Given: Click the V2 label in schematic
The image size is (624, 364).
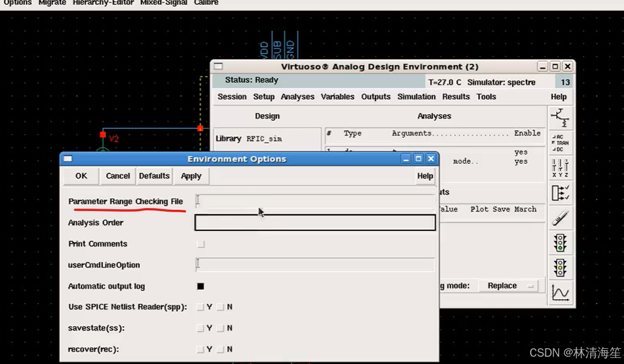Looking at the screenshot, I should tap(113, 138).
